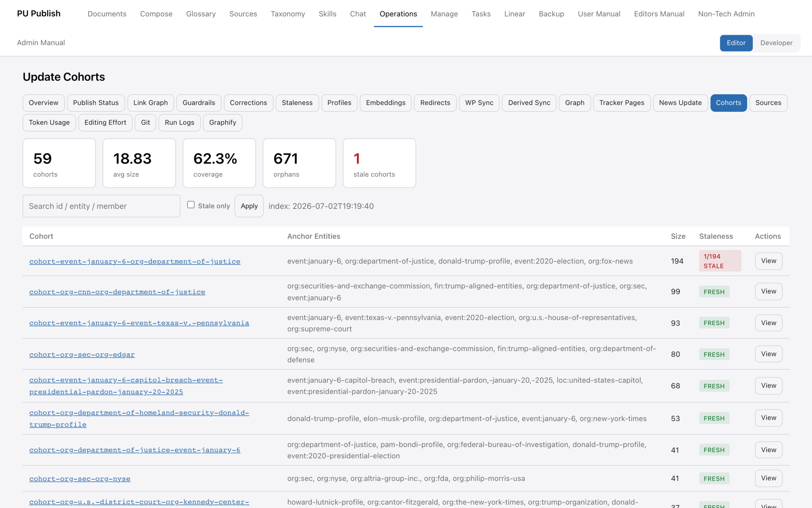Open the Staleness tab

click(x=297, y=103)
